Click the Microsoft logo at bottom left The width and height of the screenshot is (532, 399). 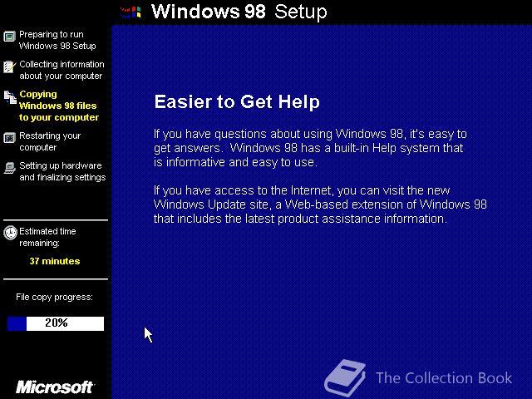click(x=55, y=387)
